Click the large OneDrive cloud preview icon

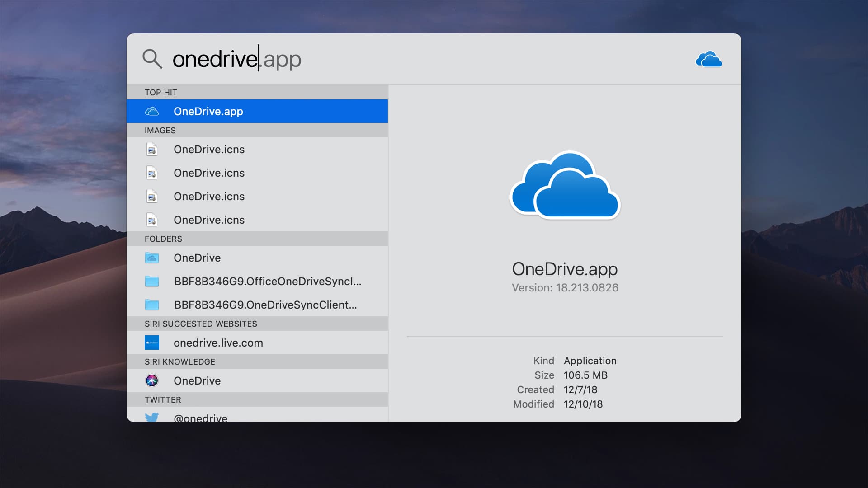click(x=565, y=185)
